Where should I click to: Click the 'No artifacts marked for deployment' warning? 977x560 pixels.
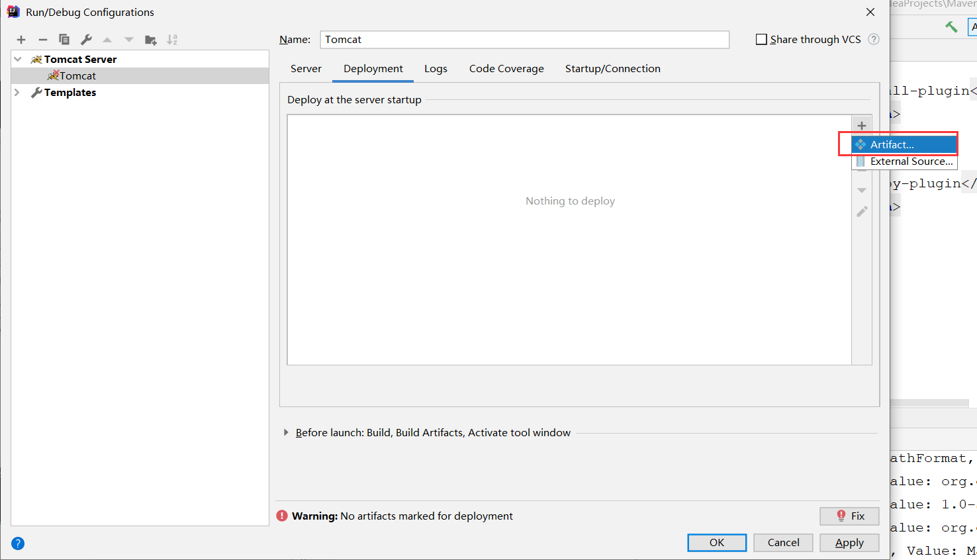click(426, 516)
